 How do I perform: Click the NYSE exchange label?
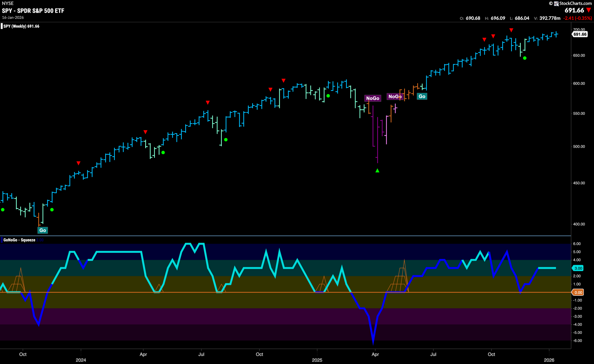(x=8, y=3)
